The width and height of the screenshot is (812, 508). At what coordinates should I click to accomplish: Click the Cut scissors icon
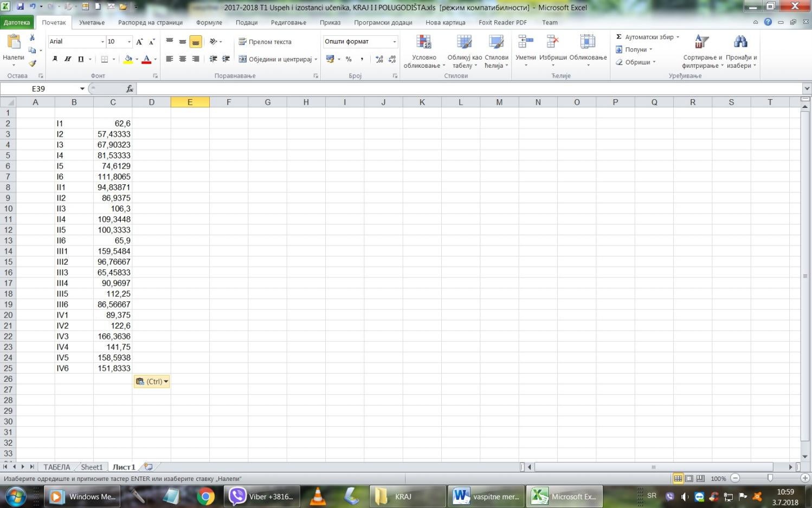tap(32, 38)
